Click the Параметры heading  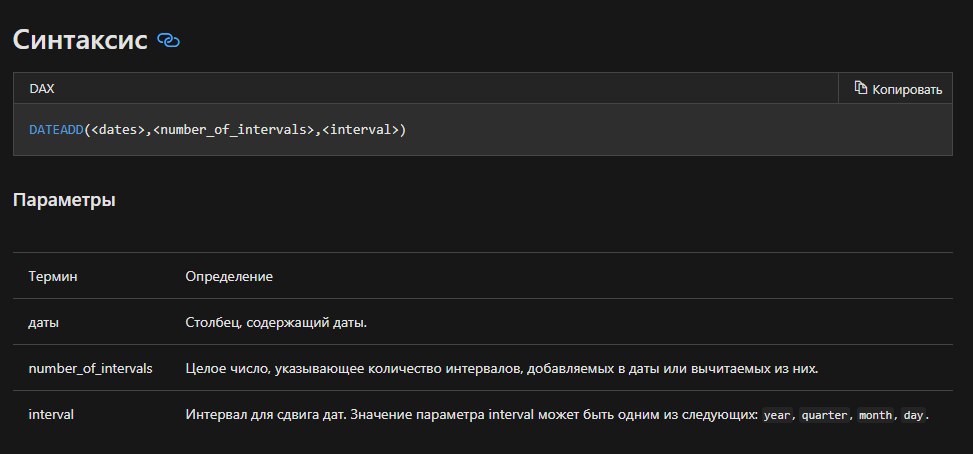pos(64,201)
